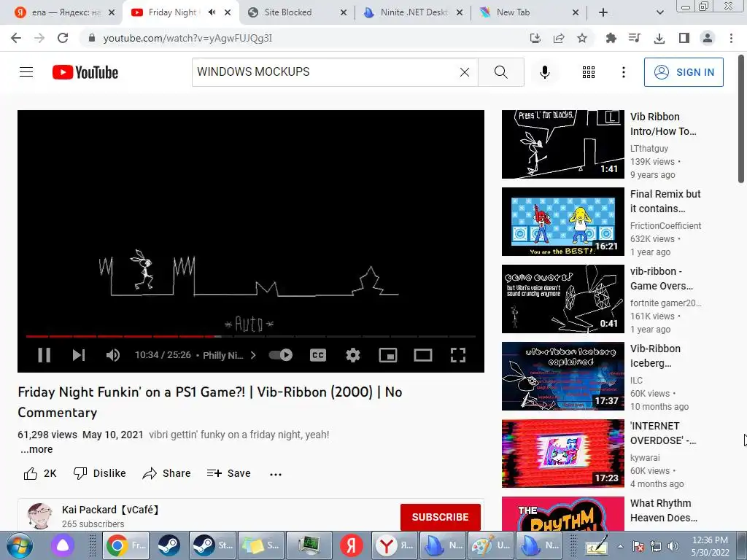The image size is (747, 560).
Task: Open Kai Packard channel avatar
Action: (39, 516)
